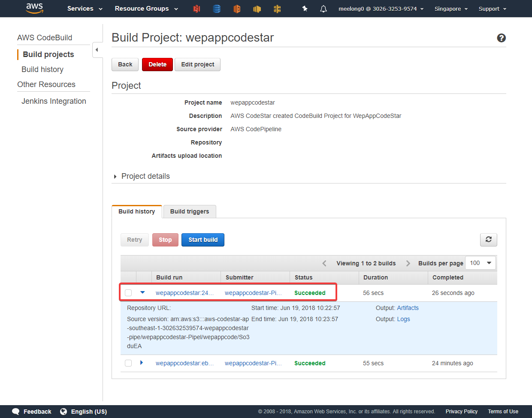Screen dimensions: 532x418
Task: Open the Artifacts output link
Action: 408,308
